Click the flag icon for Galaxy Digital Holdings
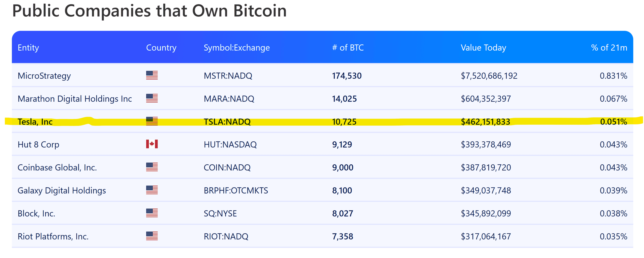644x258 pixels. tap(152, 190)
